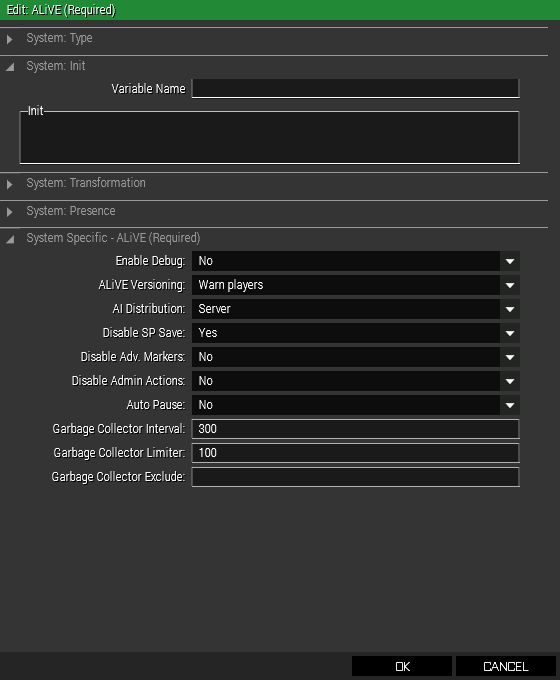Image resolution: width=560 pixels, height=680 pixels.
Task: Click the Garbage Collector Exclude field
Action: tap(355, 477)
